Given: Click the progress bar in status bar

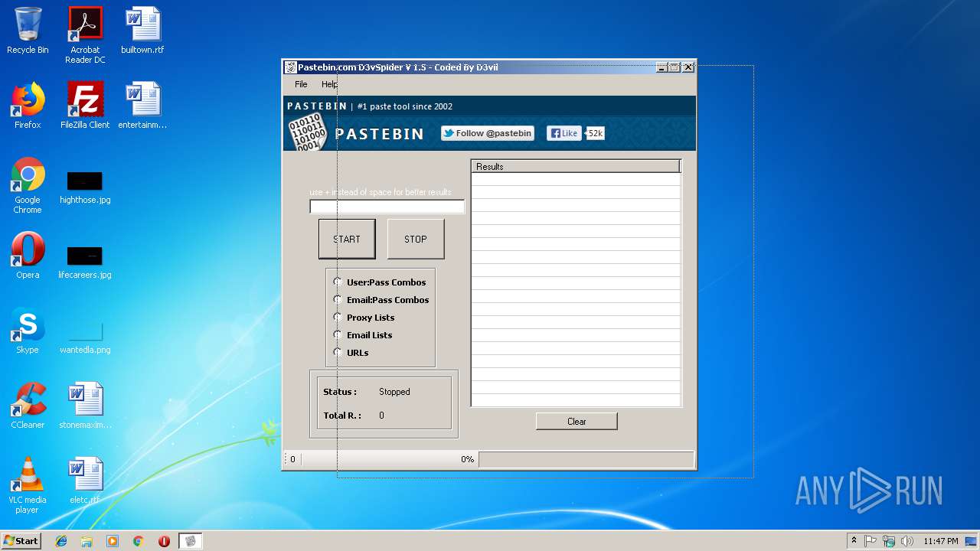Looking at the screenshot, I should [586, 459].
